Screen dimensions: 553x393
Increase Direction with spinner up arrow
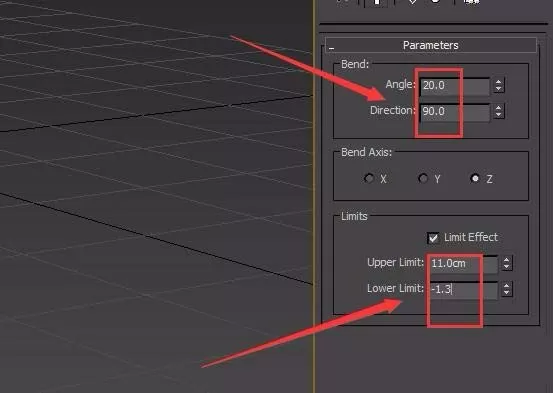pos(498,108)
